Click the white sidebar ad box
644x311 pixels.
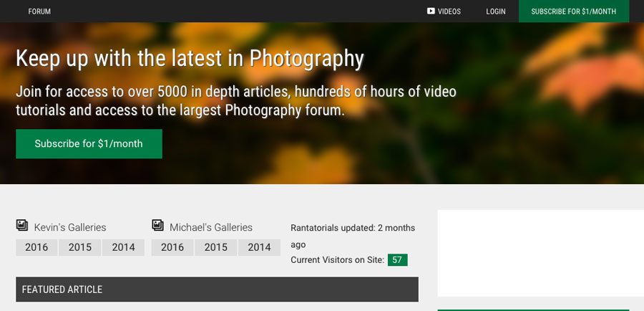tap(540, 253)
